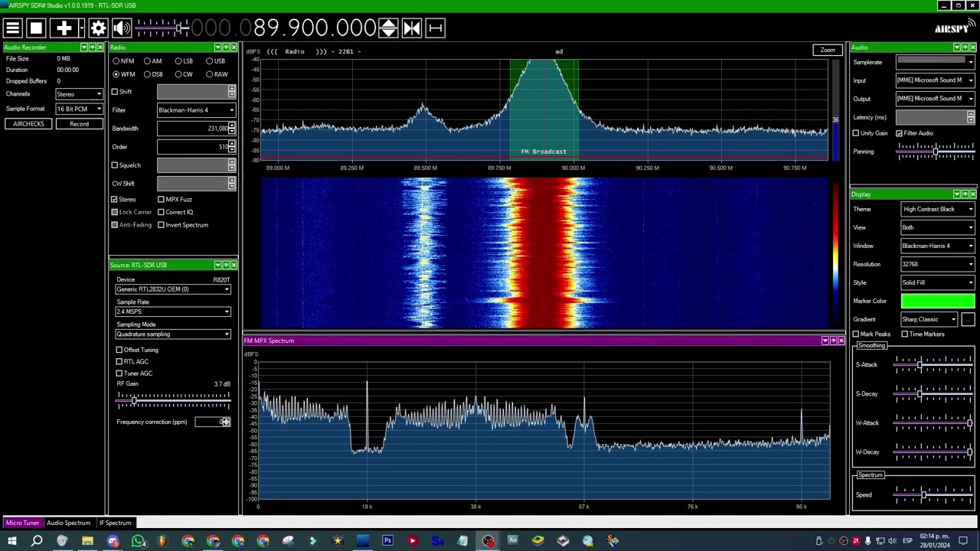Click the frequency up/down arrows
Screen dimensions: 980x551
tap(388, 28)
